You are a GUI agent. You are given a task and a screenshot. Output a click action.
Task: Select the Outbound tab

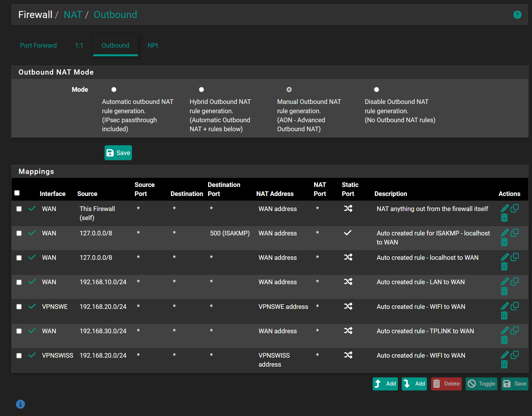tap(116, 45)
